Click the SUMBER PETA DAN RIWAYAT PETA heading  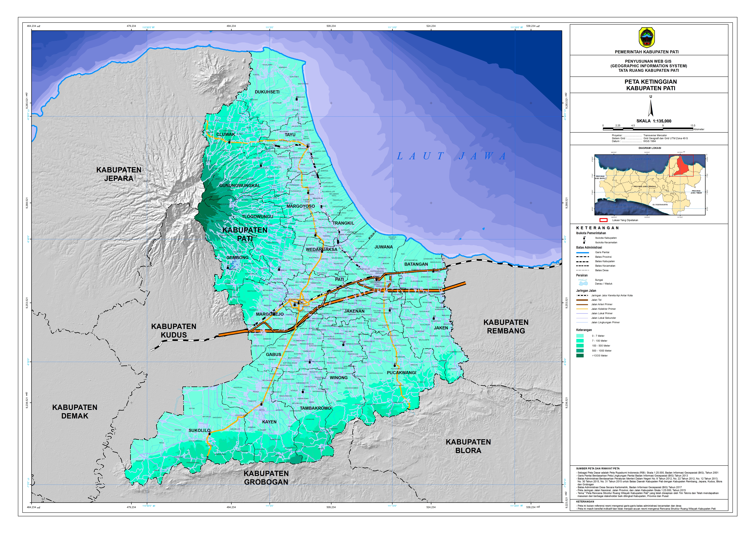point(598,468)
